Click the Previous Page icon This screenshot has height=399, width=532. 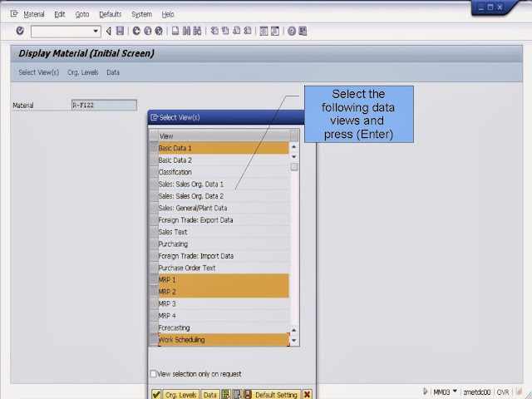coord(225,31)
